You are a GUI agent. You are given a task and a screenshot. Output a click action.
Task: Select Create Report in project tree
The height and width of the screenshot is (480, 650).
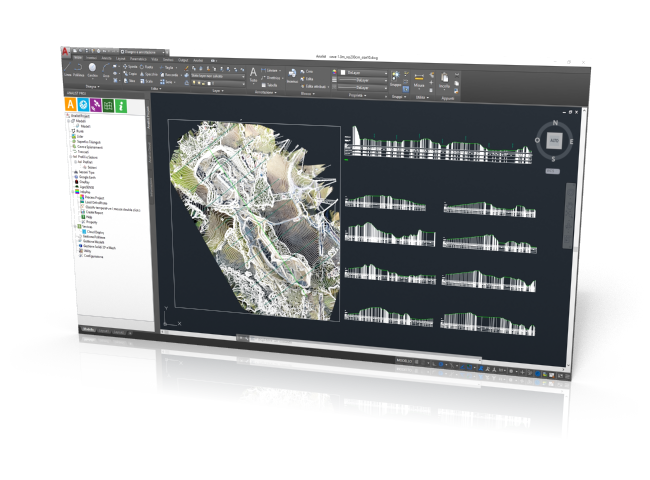(x=91, y=212)
